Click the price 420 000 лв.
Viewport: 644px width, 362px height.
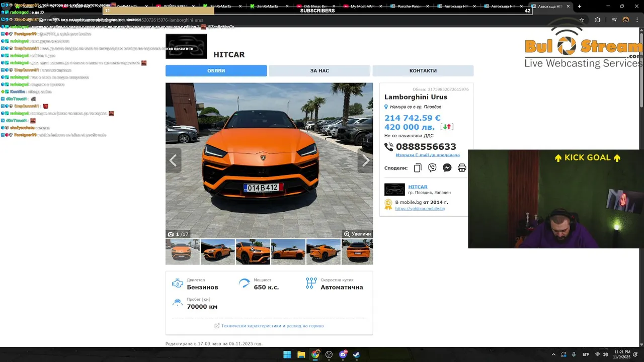tap(410, 127)
